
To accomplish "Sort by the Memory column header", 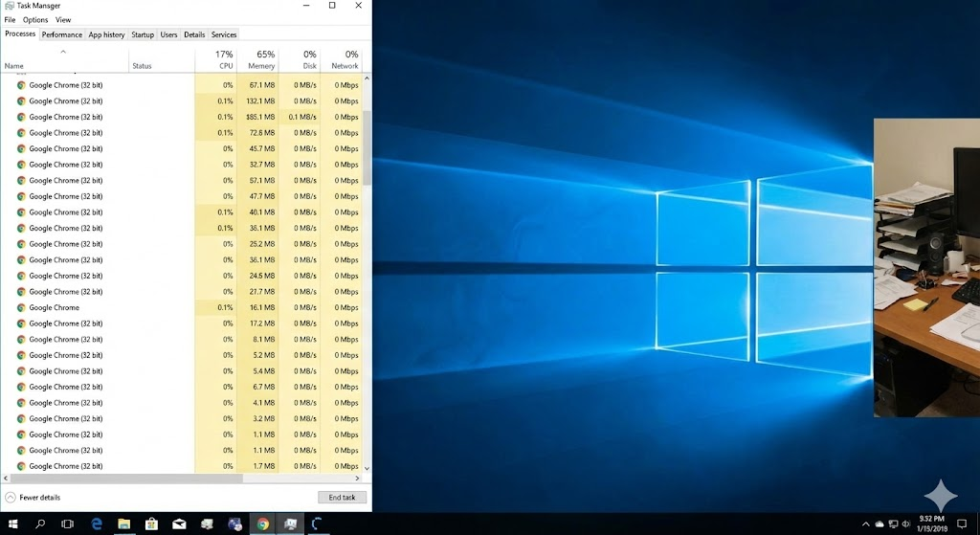I will point(257,60).
